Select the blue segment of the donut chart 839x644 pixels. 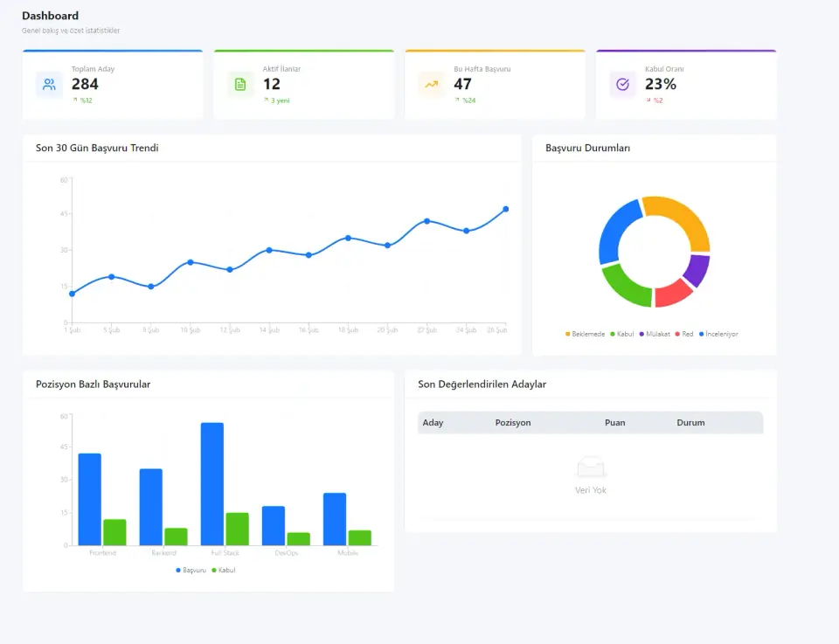(614, 230)
